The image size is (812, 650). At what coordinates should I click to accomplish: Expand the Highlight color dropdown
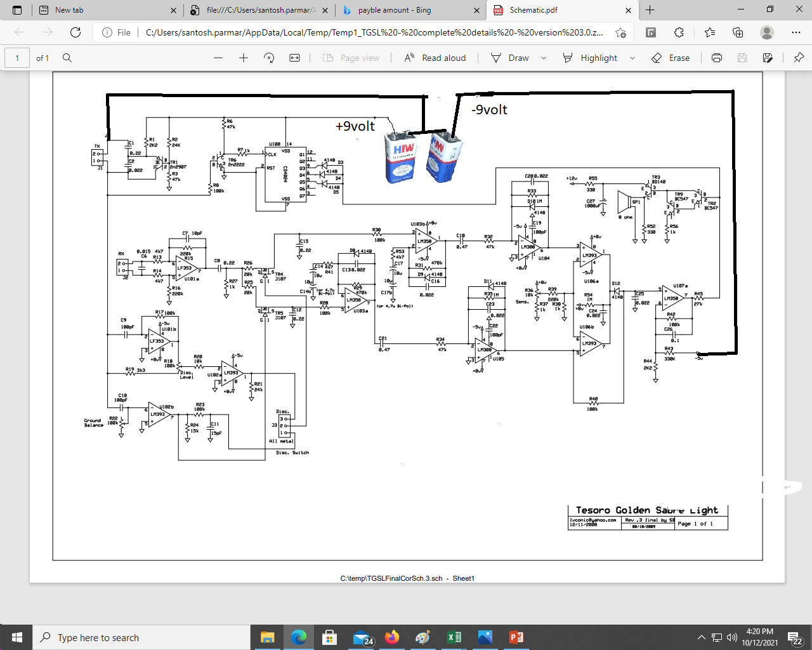tap(632, 58)
